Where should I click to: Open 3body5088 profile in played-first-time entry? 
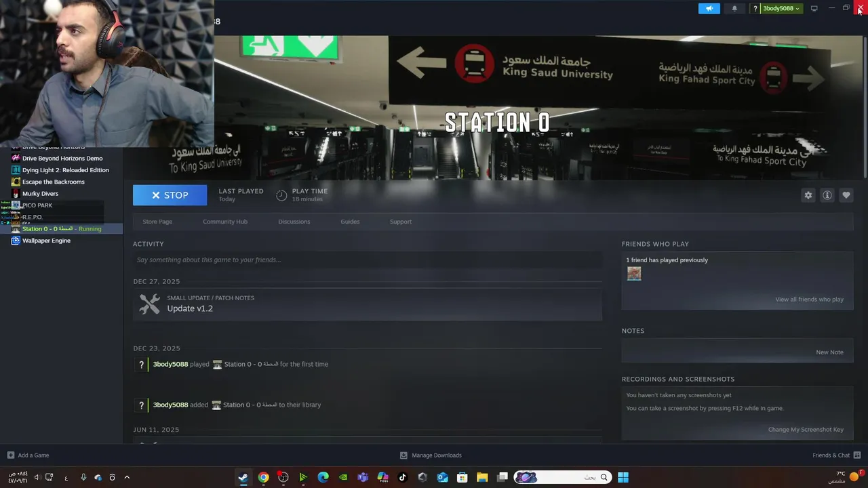[170, 364]
